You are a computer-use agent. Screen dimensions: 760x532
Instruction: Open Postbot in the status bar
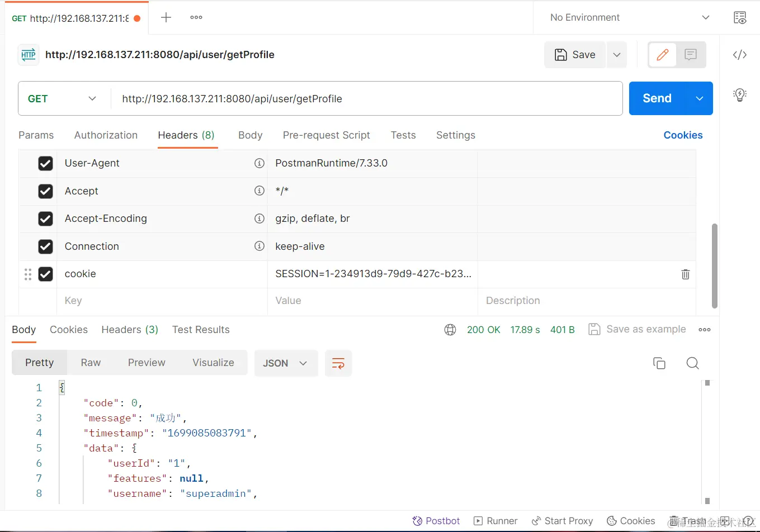pos(436,521)
